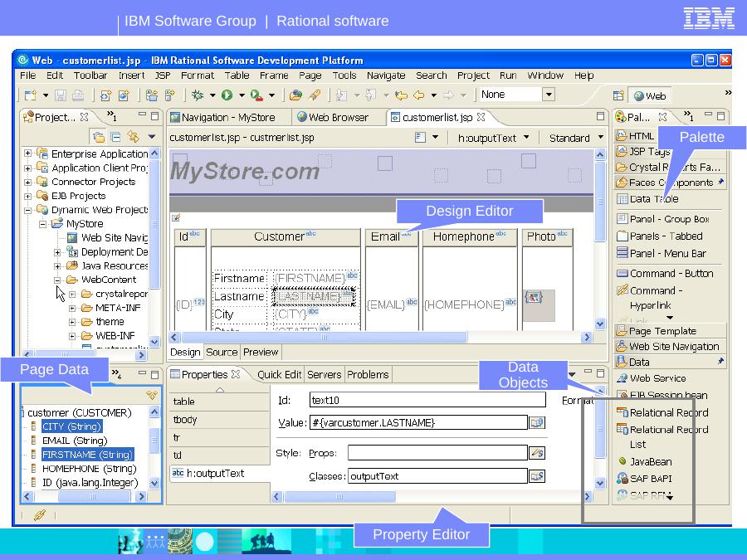Open the Standard dropdown in editor toolbar
The image size is (747, 560).
601,138
